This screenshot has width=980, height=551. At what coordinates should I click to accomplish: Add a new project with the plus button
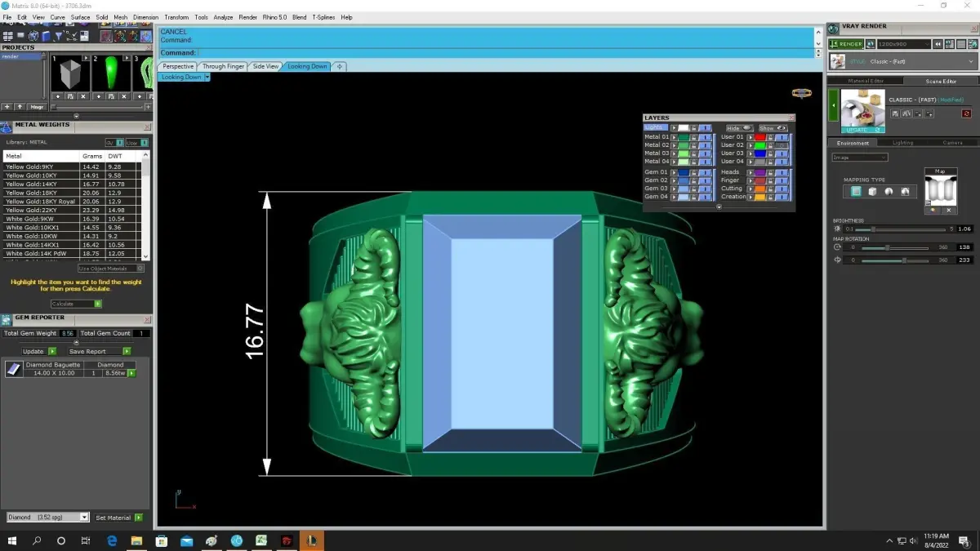tap(7, 107)
